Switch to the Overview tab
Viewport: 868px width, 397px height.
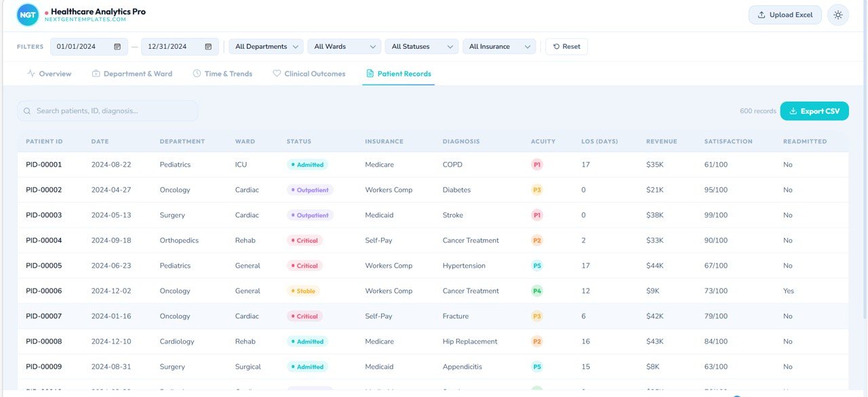(x=49, y=73)
